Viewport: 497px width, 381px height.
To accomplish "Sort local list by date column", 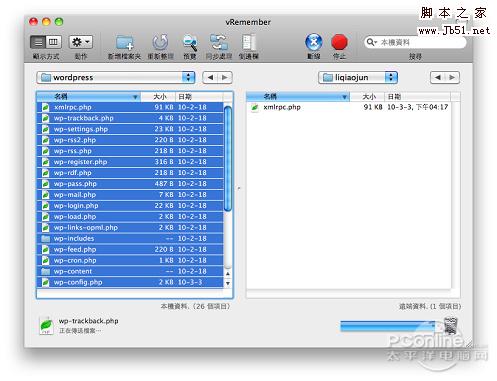I will (199, 97).
